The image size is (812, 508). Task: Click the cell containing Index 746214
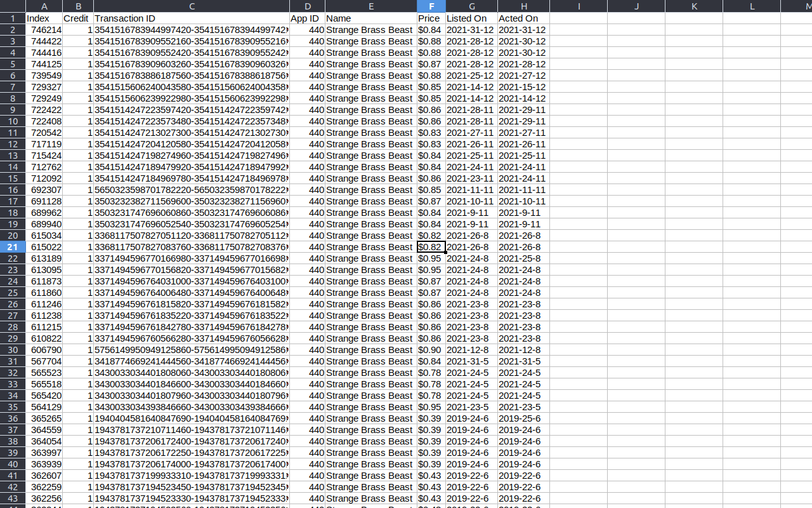click(44, 30)
